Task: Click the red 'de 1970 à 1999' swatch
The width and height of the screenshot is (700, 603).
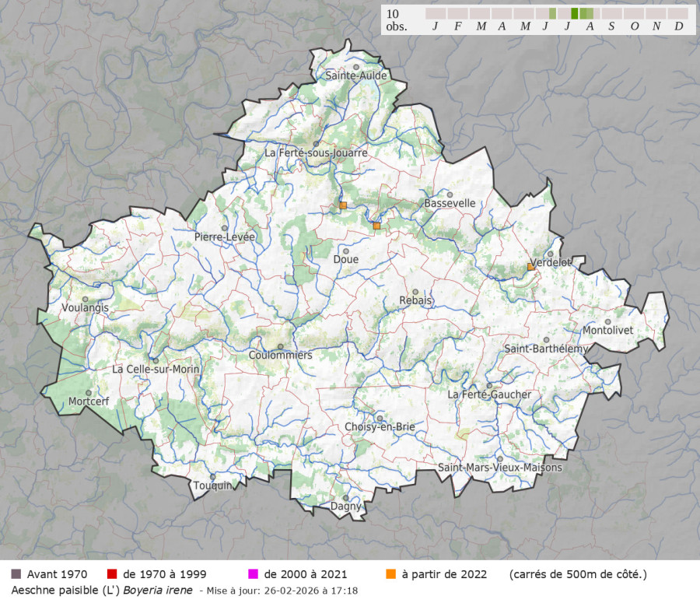Action: point(112,574)
